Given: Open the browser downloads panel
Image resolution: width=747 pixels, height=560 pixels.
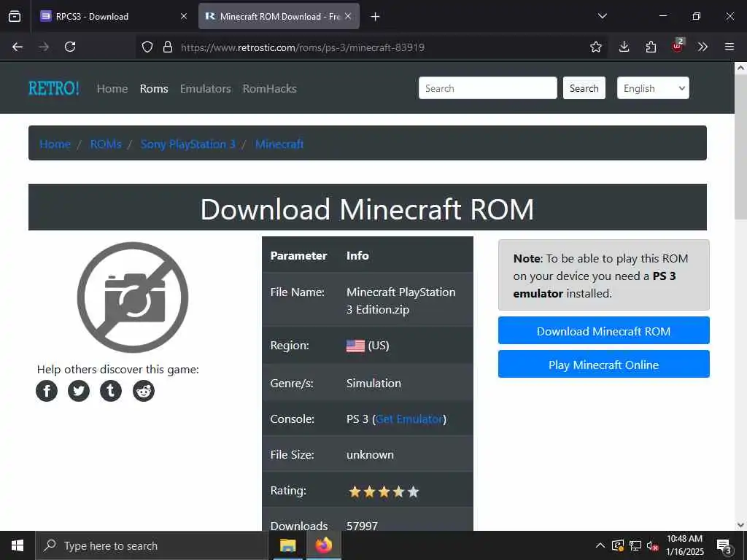Looking at the screenshot, I should tap(624, 47).
